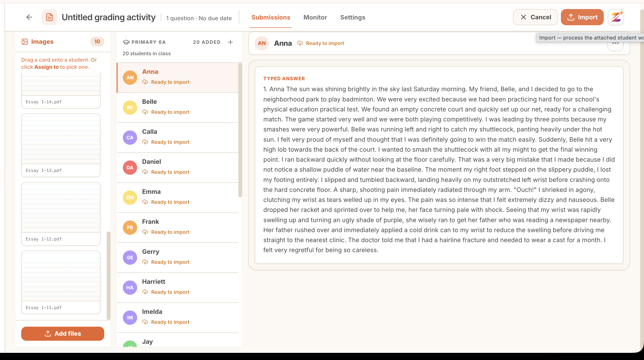Click the Images panel picture icon
The height and width of the screenshot is (360, 644).
pyautogui.click(x=25, y=41)
